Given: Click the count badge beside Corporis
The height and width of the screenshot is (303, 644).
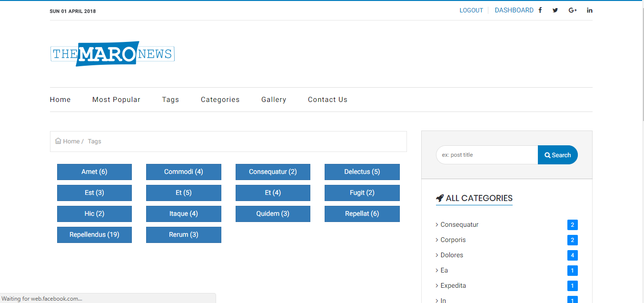Looking at the screenshot, I should click(573, 240).
